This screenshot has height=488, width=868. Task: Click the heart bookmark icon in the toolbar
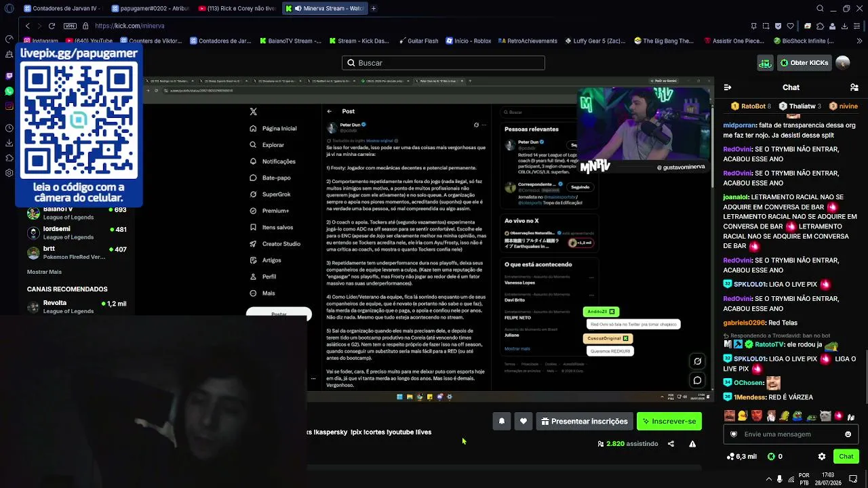(x=790, y=26)
